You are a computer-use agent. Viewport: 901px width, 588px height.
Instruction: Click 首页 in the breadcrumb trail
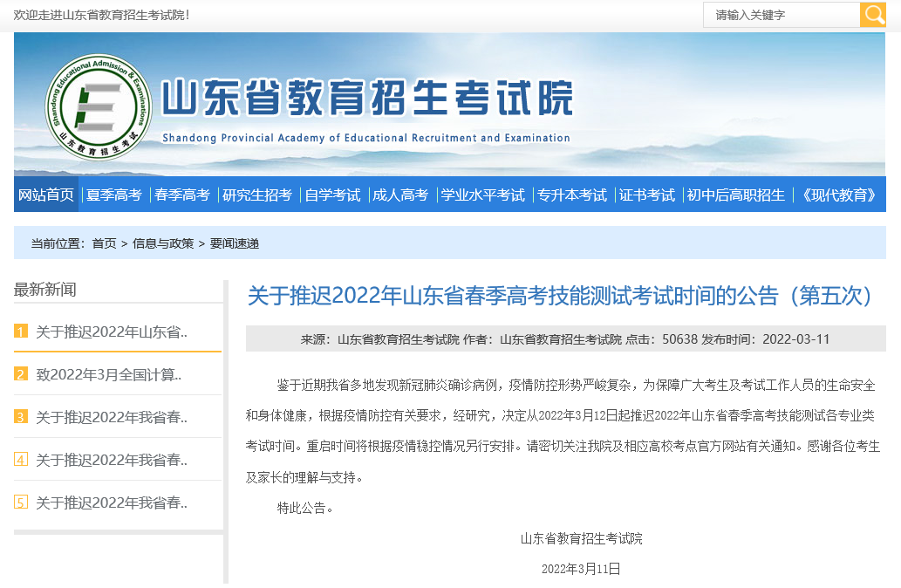[x=104, y=243]
